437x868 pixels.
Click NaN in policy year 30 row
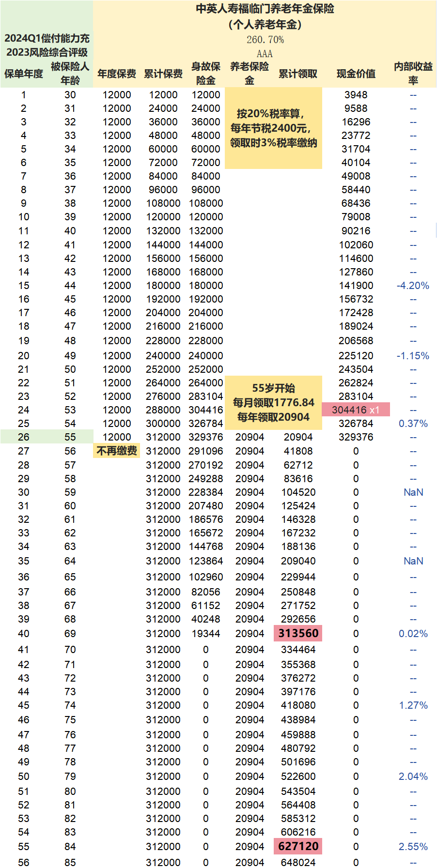pyautogui.click(x=413, y=492)
